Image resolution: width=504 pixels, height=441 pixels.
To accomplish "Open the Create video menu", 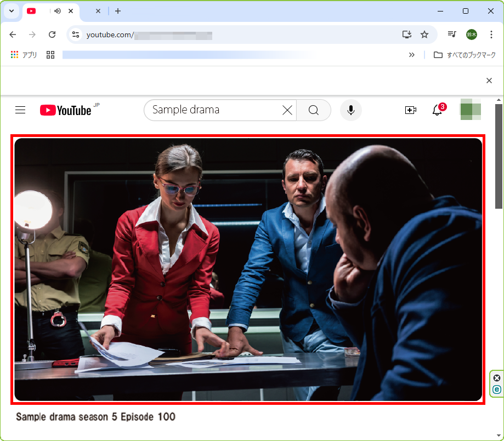I will pos(410,110).
